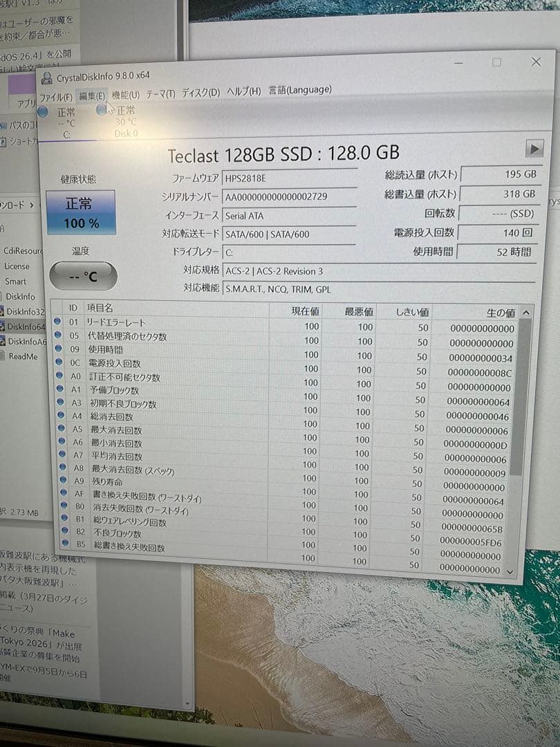Click the power-on count value 140 回
560x747 pixels.
click(498, 232)
